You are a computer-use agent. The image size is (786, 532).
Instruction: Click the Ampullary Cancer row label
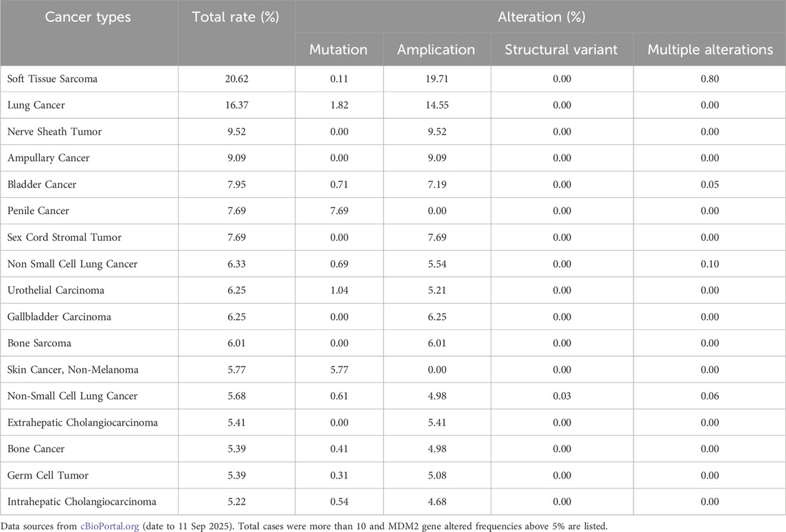click(48, 158)
